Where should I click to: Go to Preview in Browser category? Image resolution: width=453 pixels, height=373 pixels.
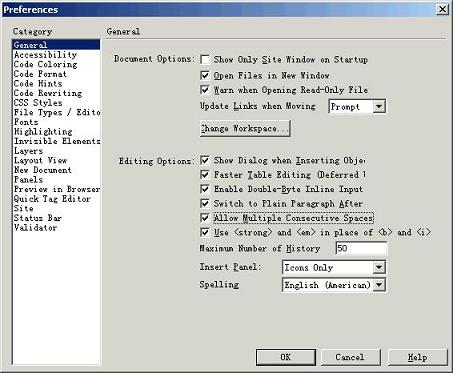(x=57, y=189)
